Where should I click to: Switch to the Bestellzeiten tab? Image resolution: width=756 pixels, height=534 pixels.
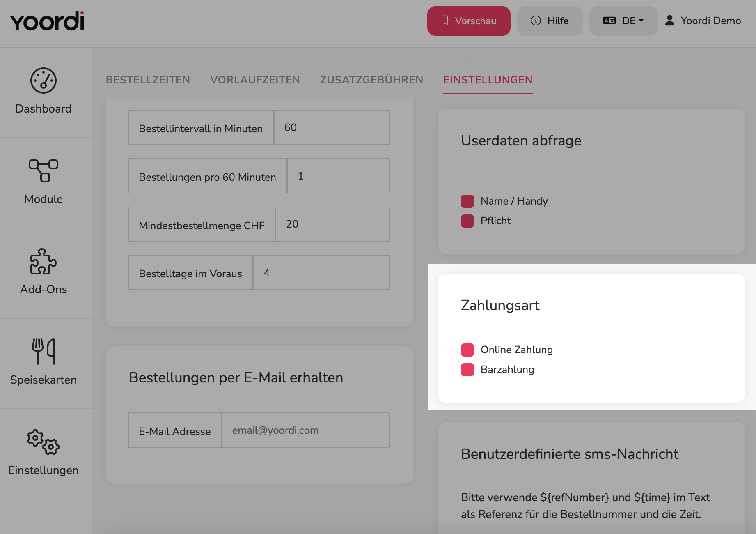[148, 80]
